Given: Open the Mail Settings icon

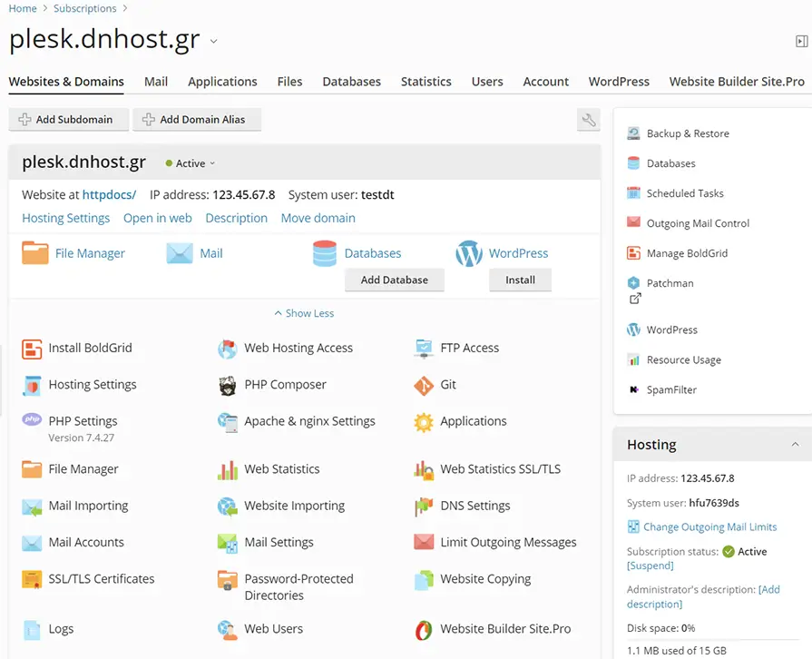Looking at the screenshot, I should 228,543.
